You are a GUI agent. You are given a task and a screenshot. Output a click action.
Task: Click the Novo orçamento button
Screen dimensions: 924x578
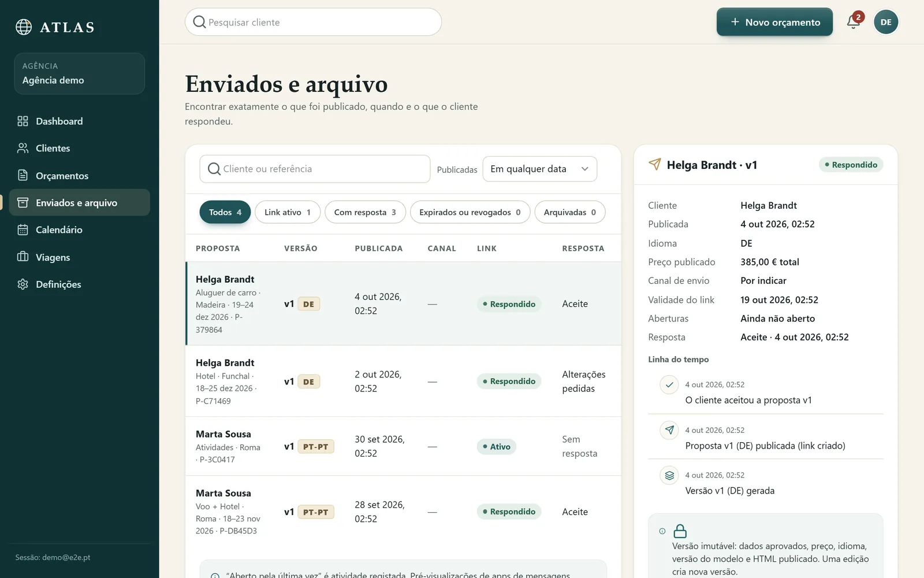click(774, 22)
